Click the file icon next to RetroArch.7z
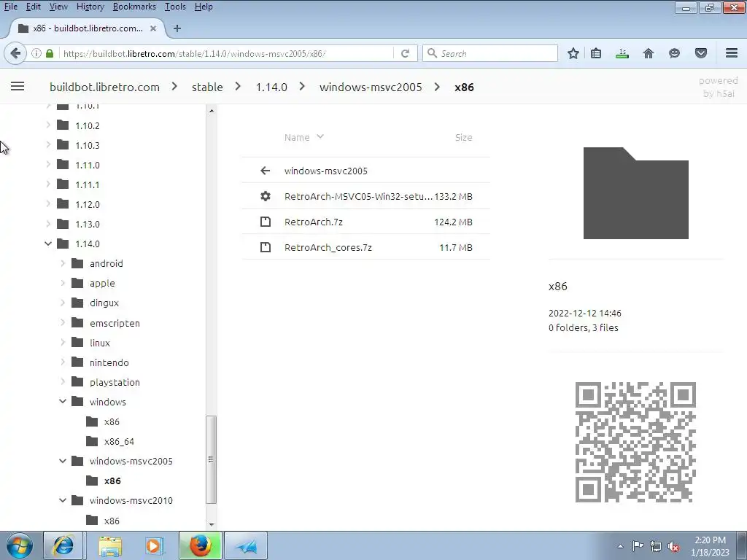 266,222
